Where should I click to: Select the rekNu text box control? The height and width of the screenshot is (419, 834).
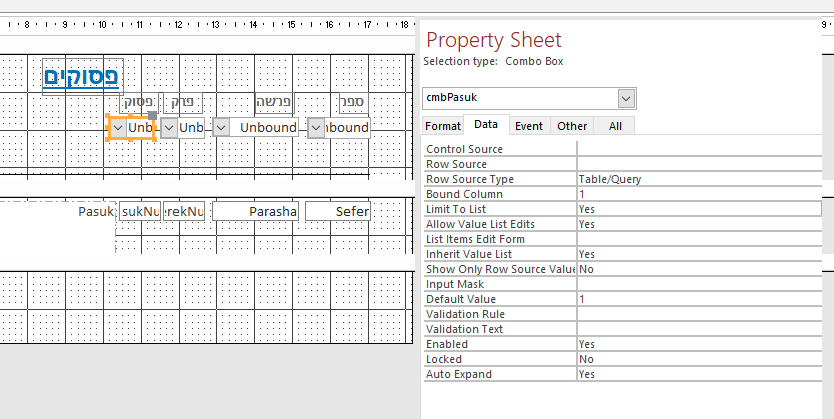[184, 212]
